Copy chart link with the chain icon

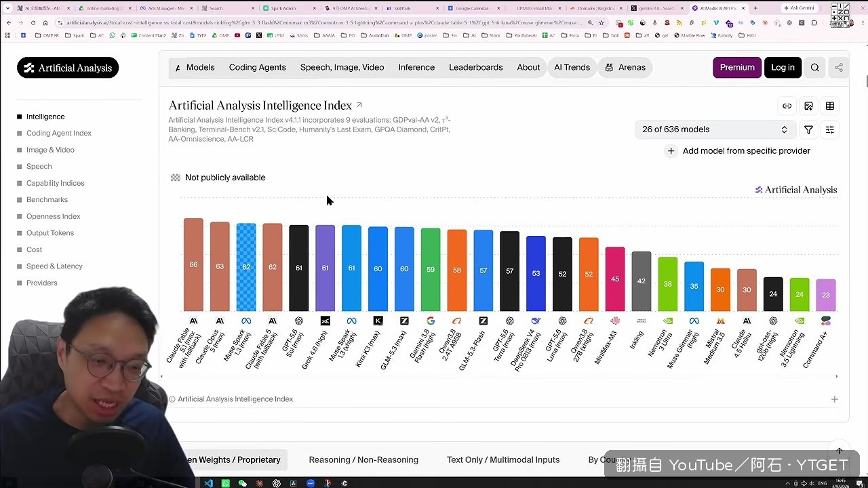click(x=787, y=106)
